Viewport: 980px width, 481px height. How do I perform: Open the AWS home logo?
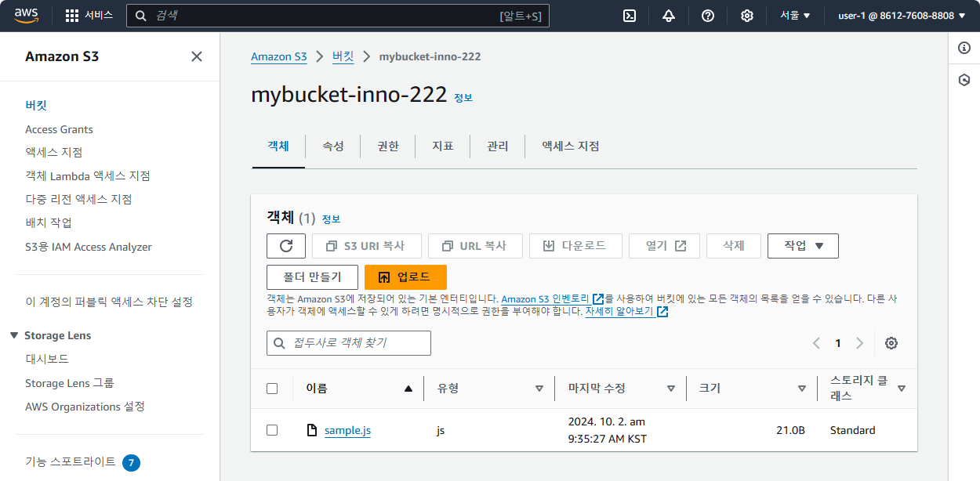coord(26,16)
